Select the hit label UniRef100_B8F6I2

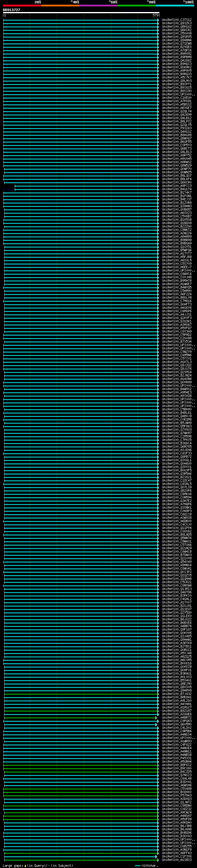[176, 765]
